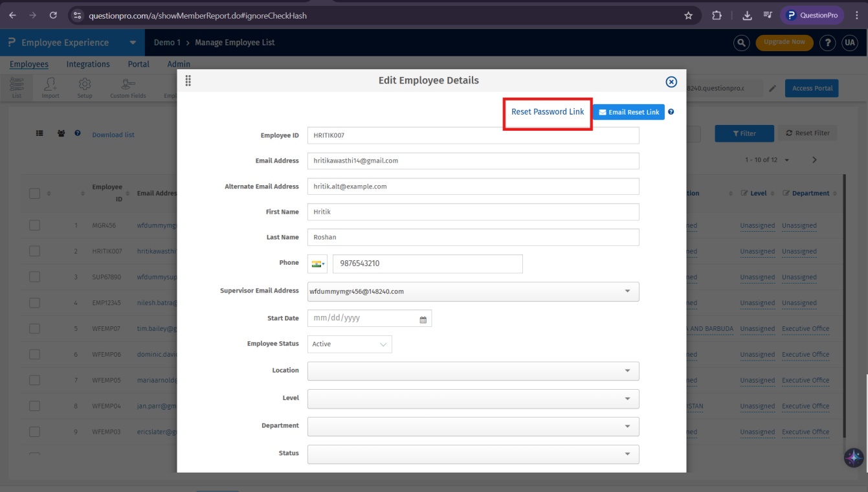Screen dimensions: 868x492
Task: Open the Setup gear icon
Action: 85,87
